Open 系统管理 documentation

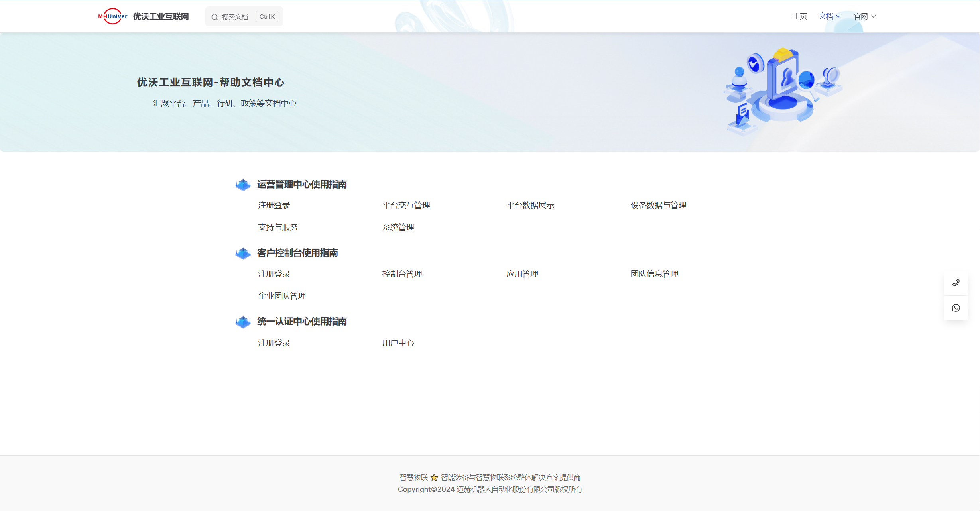tap(398, 227)
